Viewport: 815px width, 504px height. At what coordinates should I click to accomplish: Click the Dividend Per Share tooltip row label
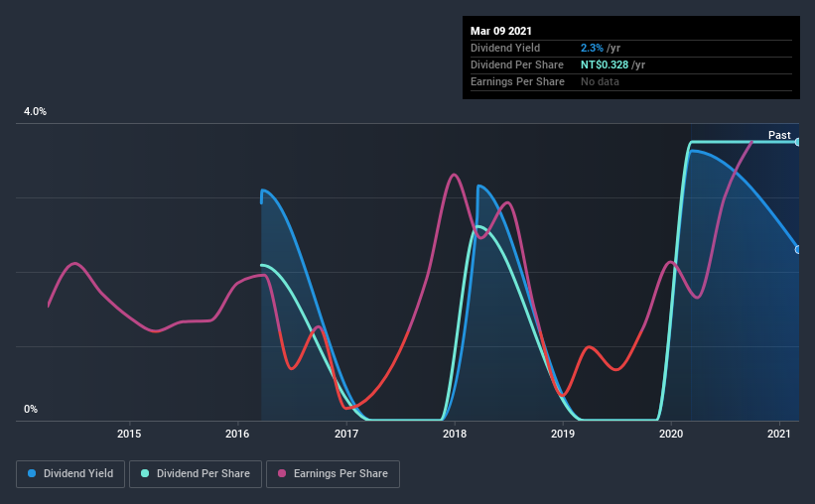[x=516, y=64]
